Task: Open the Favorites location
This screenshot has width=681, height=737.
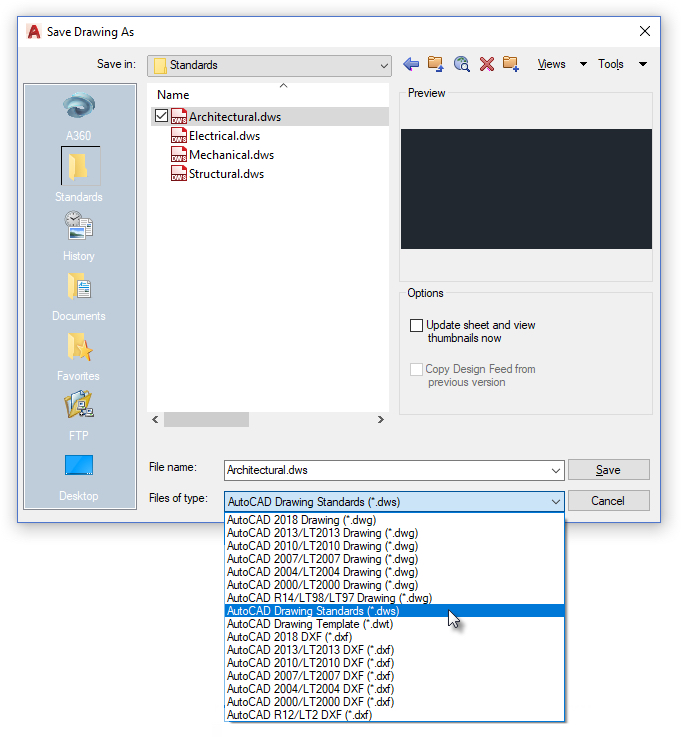Action: (78, 357)
